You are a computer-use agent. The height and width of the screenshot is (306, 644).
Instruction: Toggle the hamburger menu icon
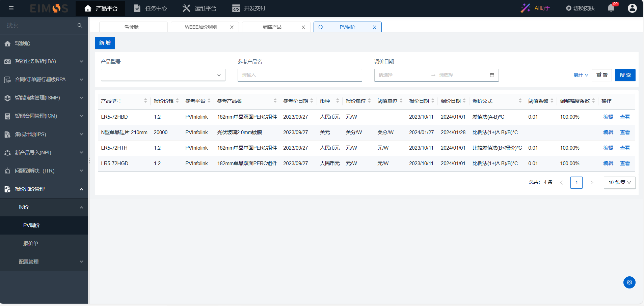point(11,8)
